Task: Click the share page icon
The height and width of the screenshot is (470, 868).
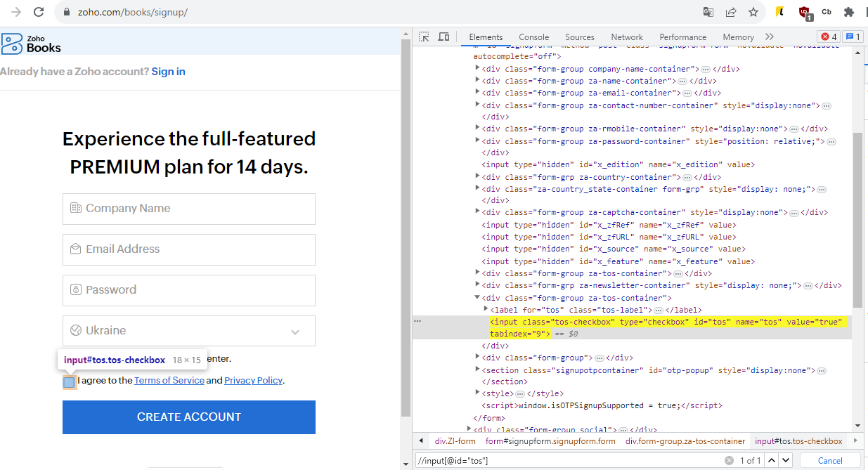Action: [731, 12]
